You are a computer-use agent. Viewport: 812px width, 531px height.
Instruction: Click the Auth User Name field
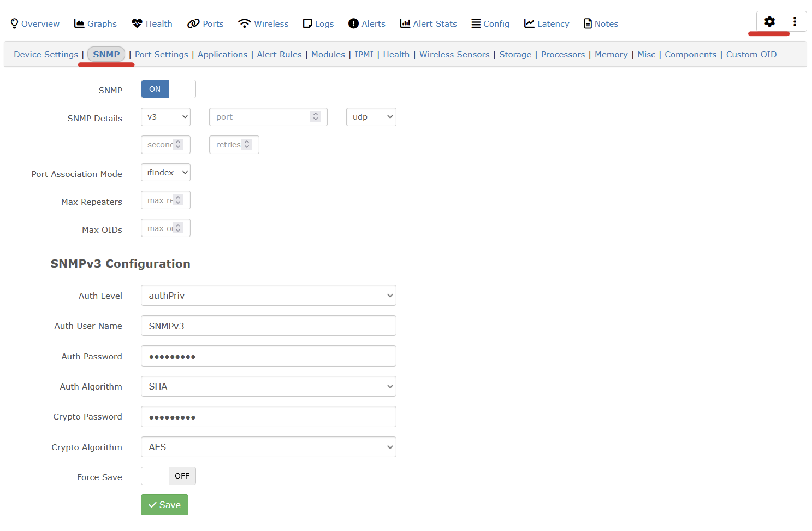point(268,326)
